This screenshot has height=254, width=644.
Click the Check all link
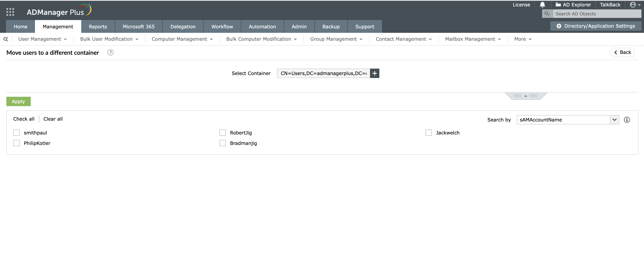pos(24,119)
